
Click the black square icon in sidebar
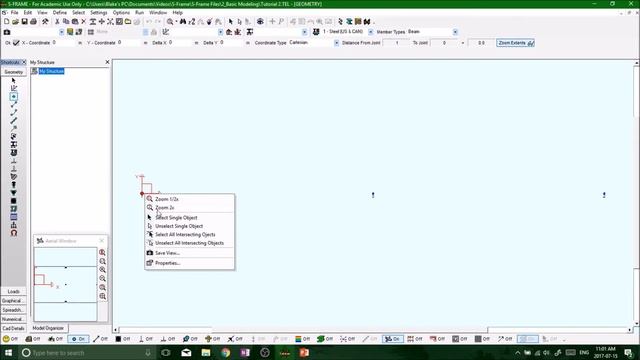[x=13, y=201]
